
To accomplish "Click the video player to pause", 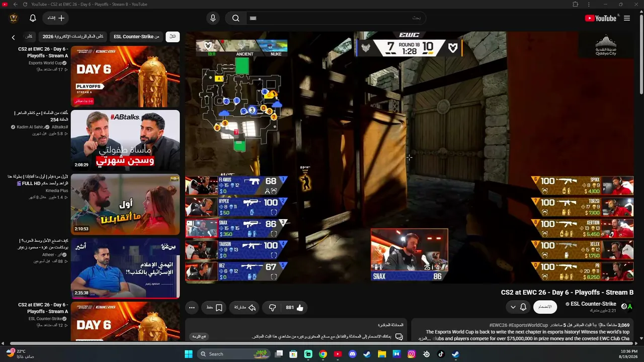I will [410, 157].
